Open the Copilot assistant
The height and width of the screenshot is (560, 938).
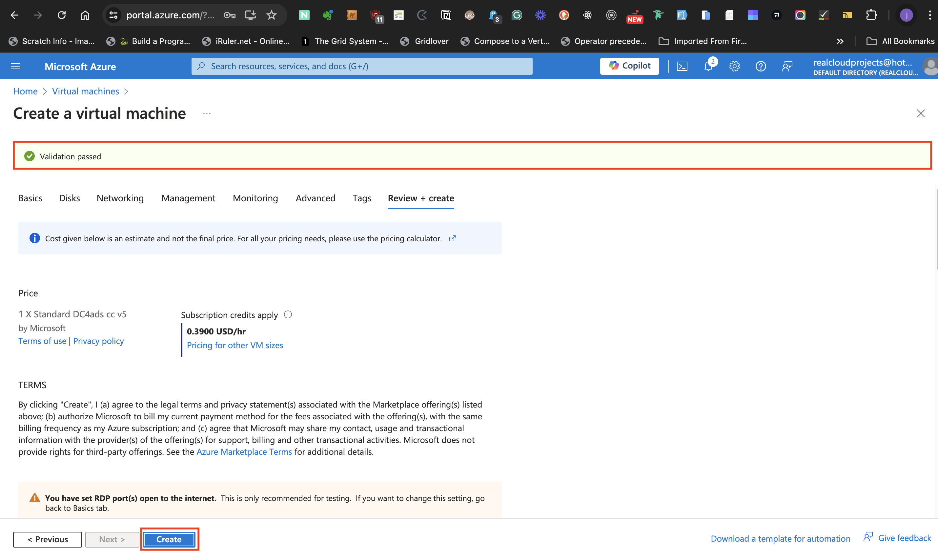(629, 66)
